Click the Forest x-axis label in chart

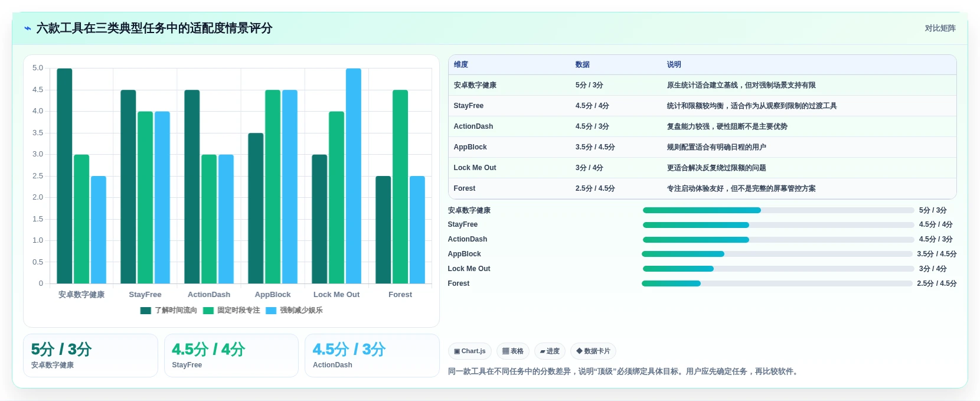click(x=400, y=295)
